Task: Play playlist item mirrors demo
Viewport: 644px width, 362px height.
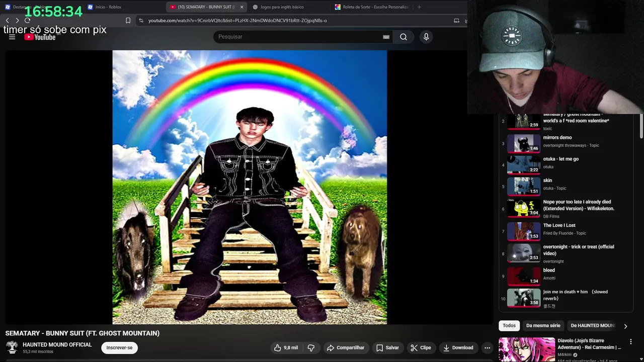Action: point(566,144)
